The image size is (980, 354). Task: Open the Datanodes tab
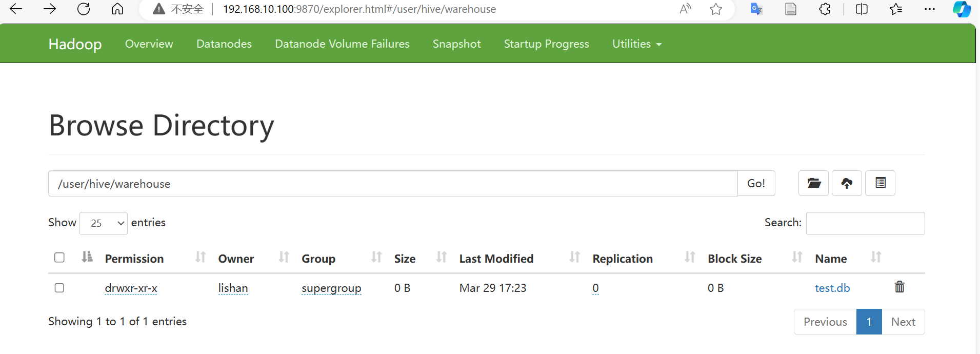224,44
